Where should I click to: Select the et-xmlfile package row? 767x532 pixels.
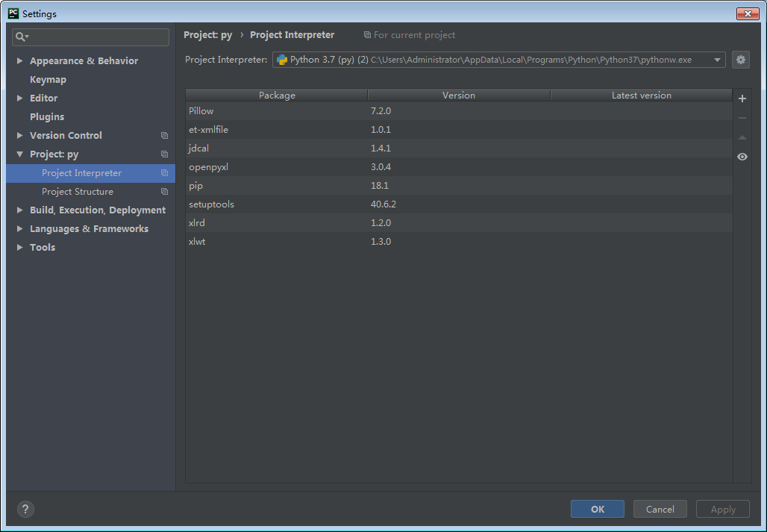[459, 130]
